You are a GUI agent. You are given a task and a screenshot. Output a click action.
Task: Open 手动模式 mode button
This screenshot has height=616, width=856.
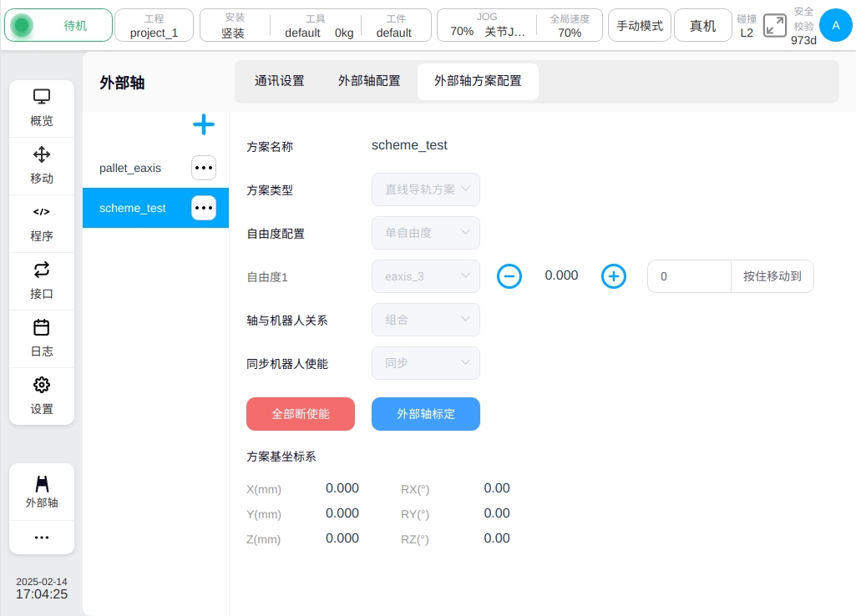tap(639, 25)
